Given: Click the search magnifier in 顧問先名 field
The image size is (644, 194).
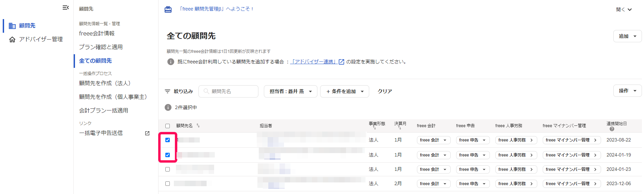Looking at the screenshot, I should 206,91.
